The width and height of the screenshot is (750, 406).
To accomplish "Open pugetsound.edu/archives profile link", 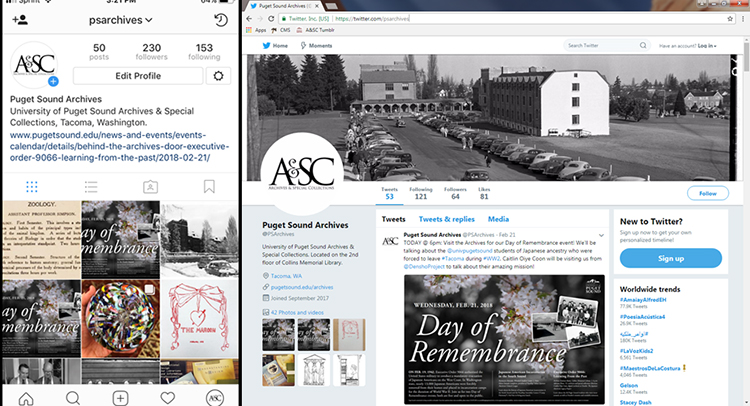I will [x=302, y=287].
